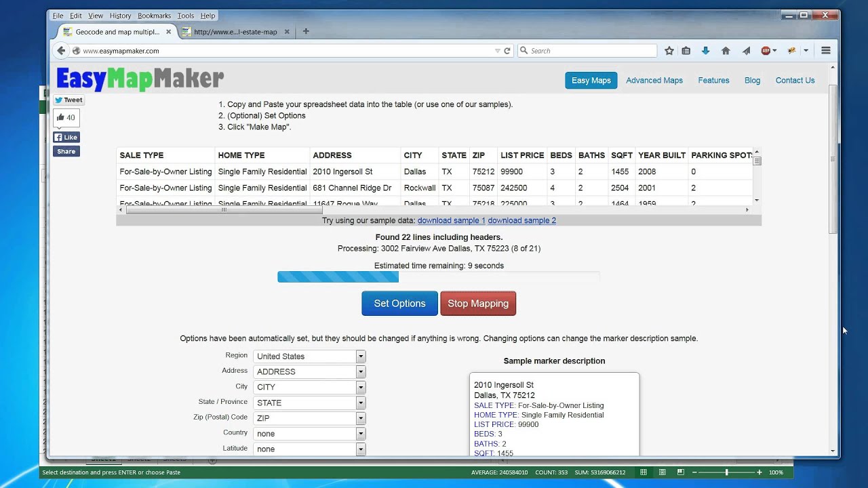Open the downloads arrow icon
Image resolution: width=868 pixels, height=488 pixels.
click(705, 51)
